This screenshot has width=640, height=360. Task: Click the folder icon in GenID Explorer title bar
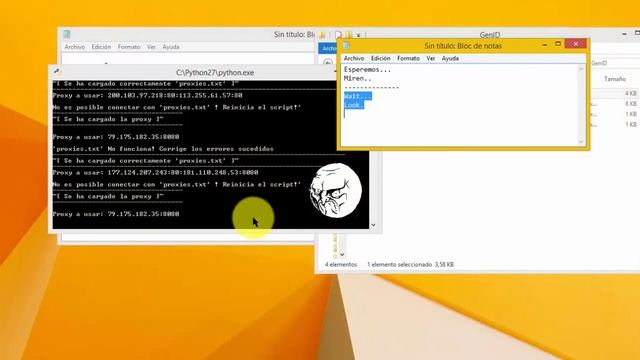322,35
